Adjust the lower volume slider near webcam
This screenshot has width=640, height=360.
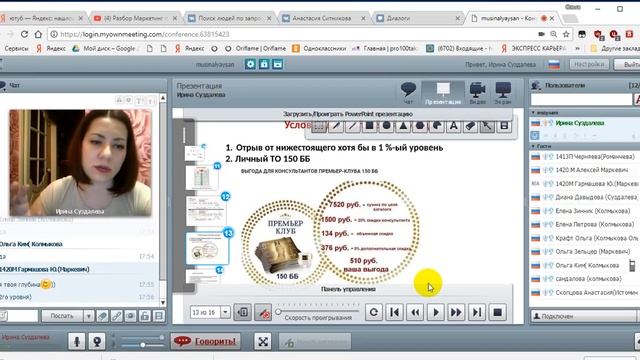(x=142, y=345)
